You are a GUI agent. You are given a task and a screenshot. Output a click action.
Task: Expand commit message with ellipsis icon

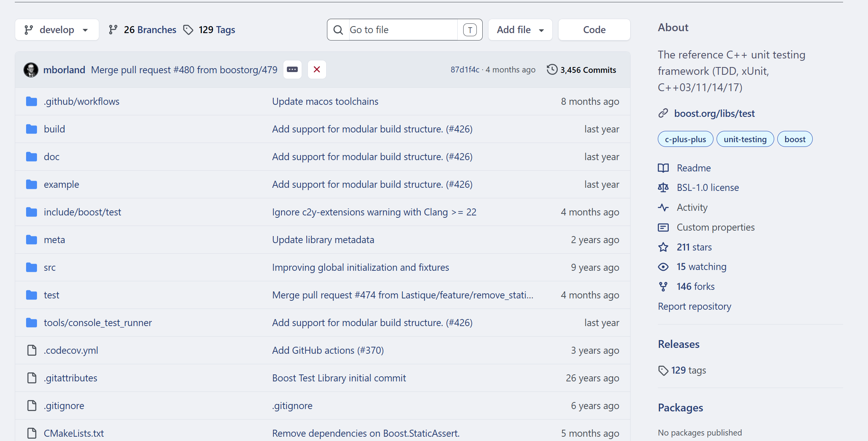[x=292, y=70]
